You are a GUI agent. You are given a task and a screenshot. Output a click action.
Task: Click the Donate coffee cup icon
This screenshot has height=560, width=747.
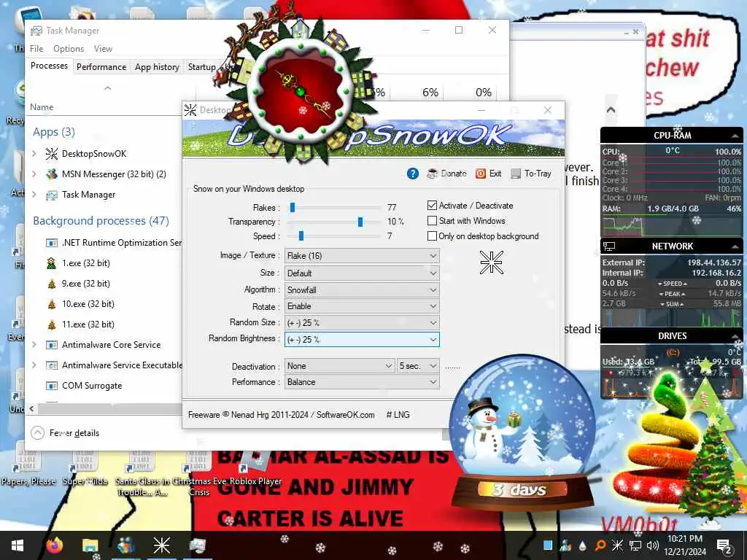point(433,174)
